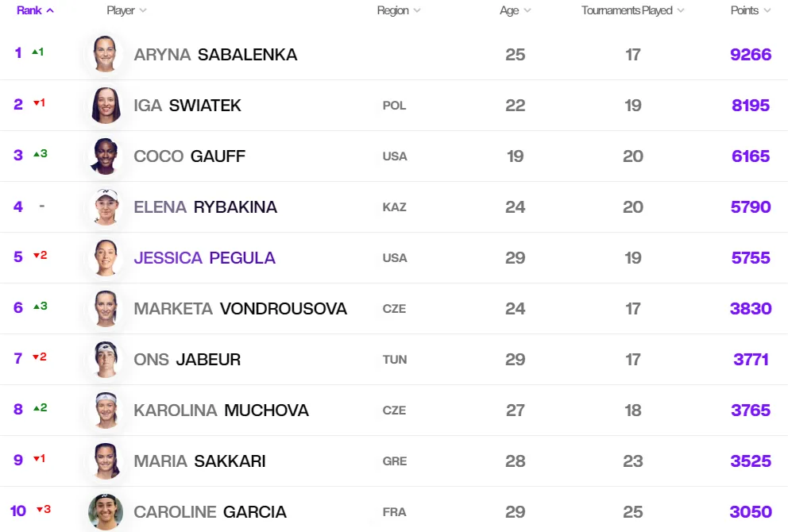Open Maria Sakkari player link
This screenshot has height=532, width=788.
click(199, 461)
